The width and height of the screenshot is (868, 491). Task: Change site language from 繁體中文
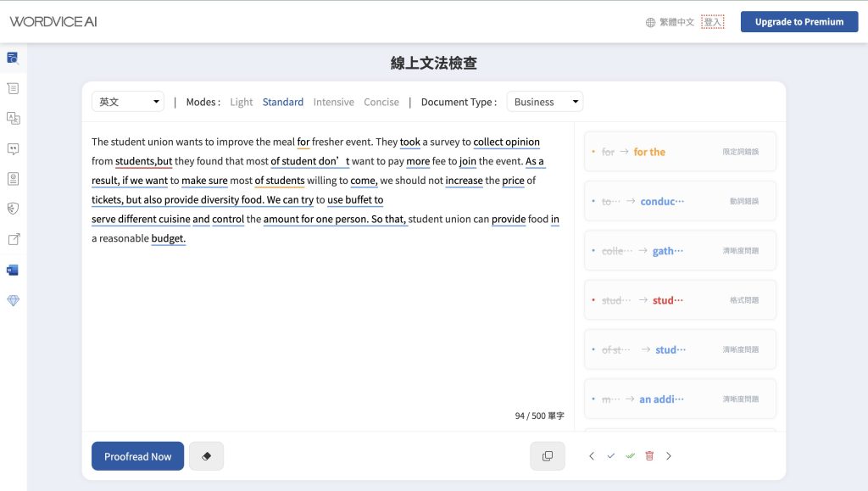(670, 22)
